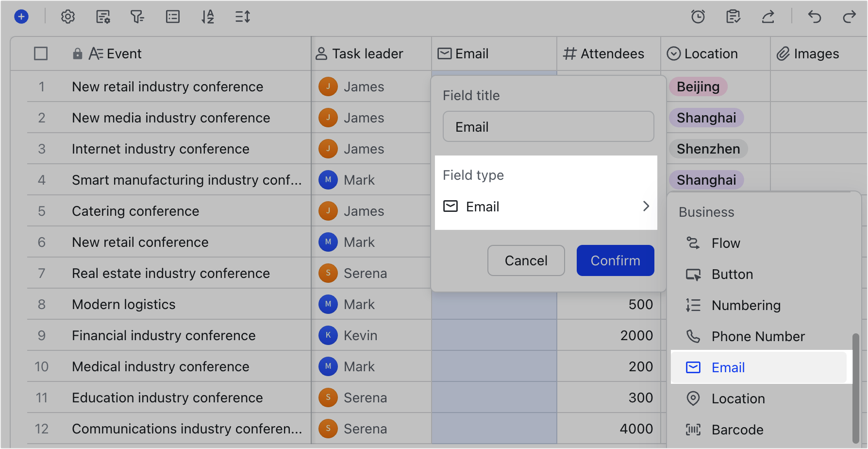Open the alarm clock reminder icon
Viewport: 868px width, 449px height.
(x=698, y=17)
